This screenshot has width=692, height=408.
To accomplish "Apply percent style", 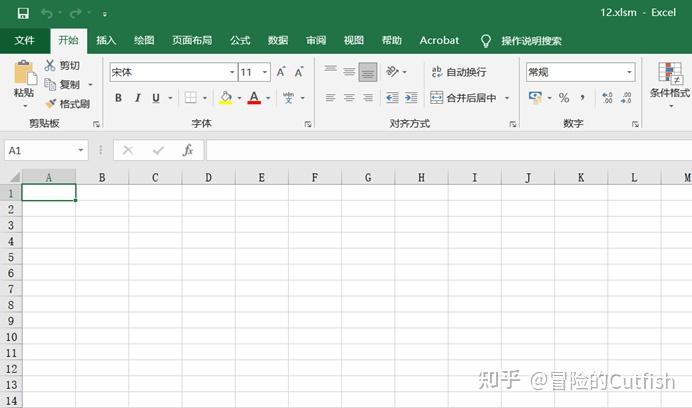I will coord(564,98).
